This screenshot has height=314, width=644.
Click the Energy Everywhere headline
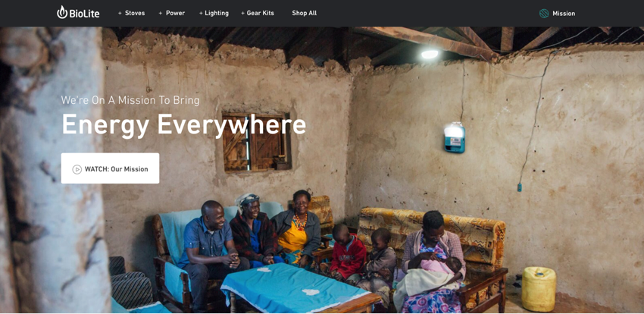183,124
